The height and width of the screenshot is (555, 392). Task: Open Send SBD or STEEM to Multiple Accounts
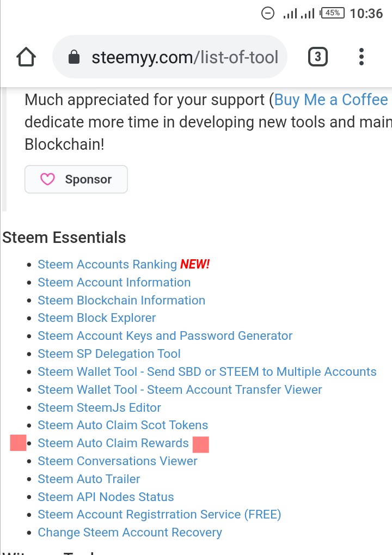click(x=207, y=372)
